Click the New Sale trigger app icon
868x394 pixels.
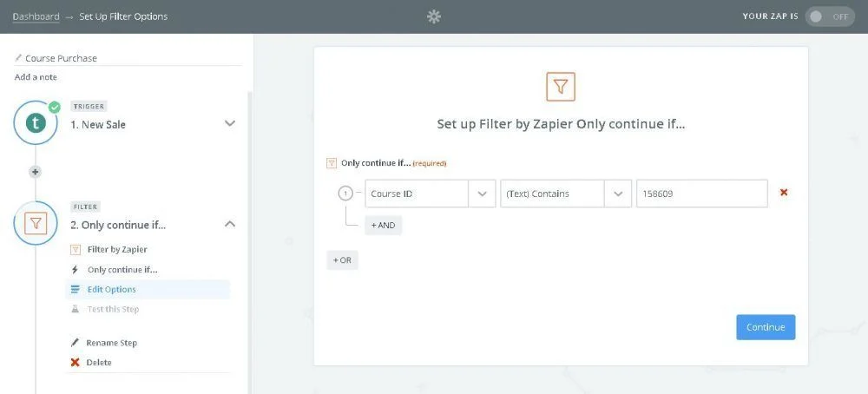point(36,122)
